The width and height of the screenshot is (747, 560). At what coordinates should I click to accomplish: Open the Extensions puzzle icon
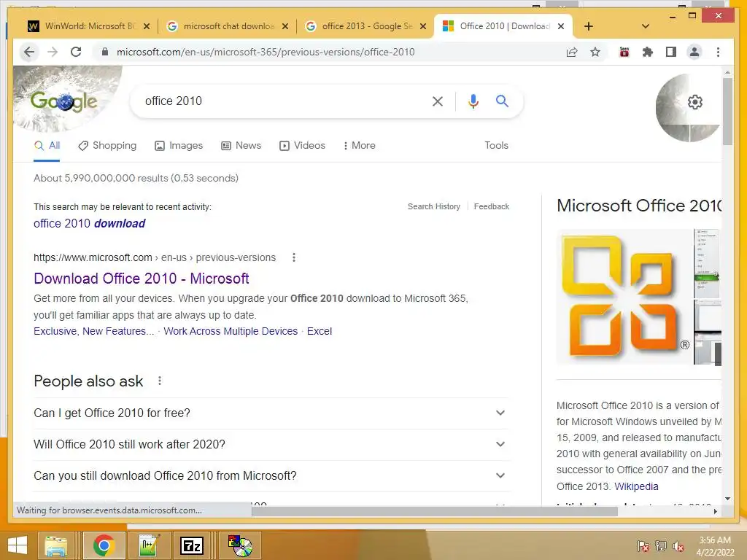pyautogui.click(x=648, y=52)
